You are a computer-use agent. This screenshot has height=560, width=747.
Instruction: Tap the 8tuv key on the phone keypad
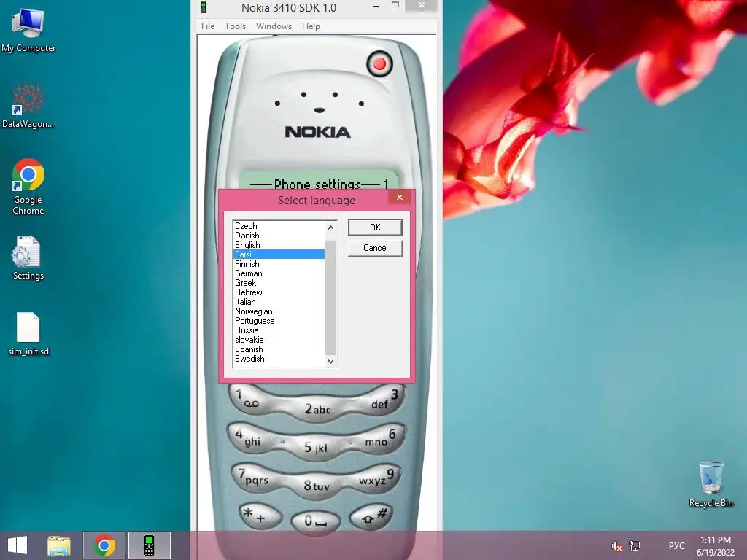pos(317,486)
